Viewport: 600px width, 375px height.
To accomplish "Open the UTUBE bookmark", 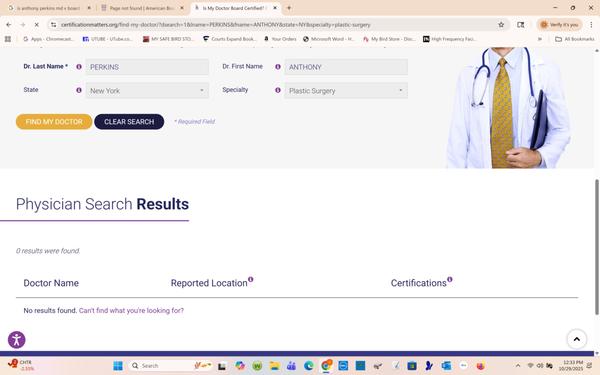I will pyautogui.click(x=108, y=39).
